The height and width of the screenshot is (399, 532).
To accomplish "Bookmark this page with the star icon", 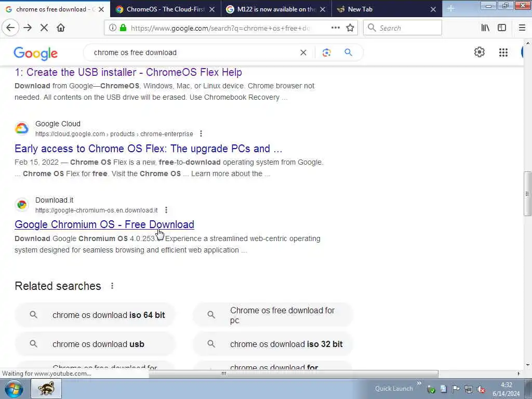I will click(x=350, y=28).
